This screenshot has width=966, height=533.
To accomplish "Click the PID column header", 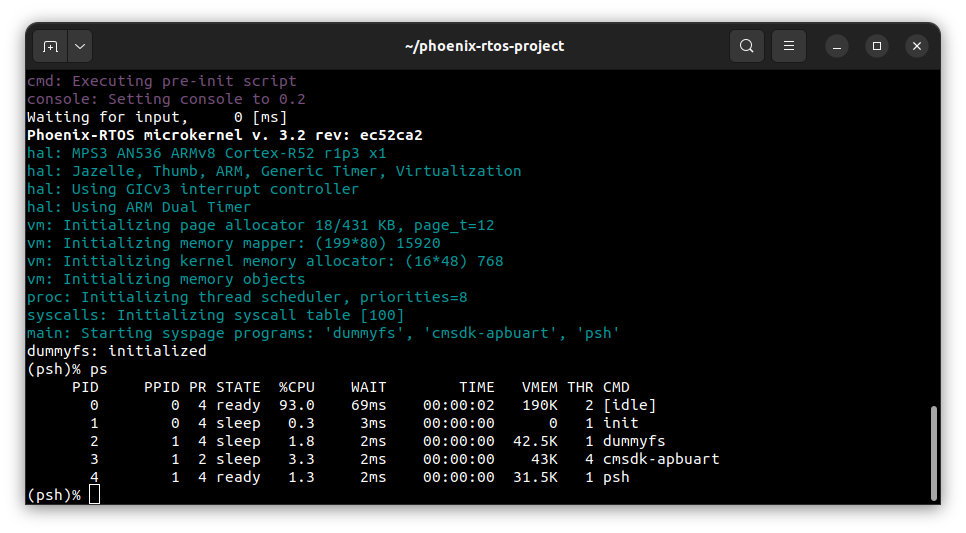I will coord(85,387).
